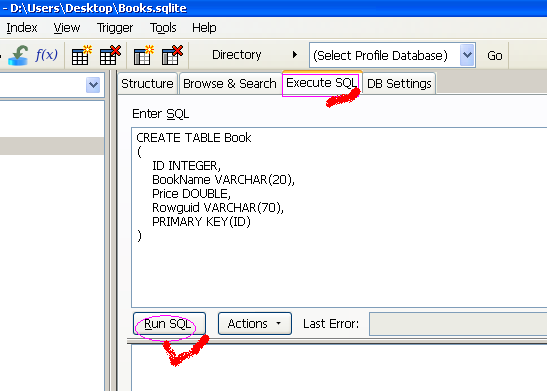Select the Execute SQL tab
This screenshot has width=547, height=391.
[321, 83]
